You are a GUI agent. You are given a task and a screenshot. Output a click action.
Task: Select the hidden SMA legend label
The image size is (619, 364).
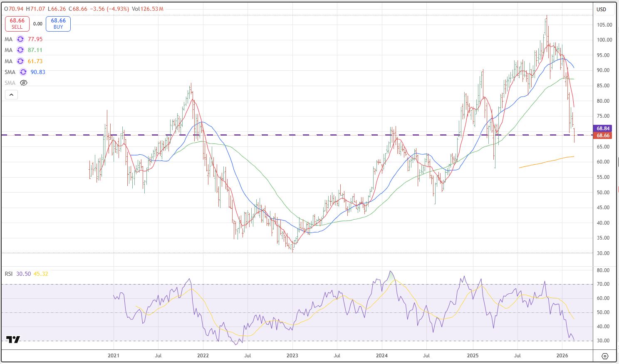tap(10, 83)
